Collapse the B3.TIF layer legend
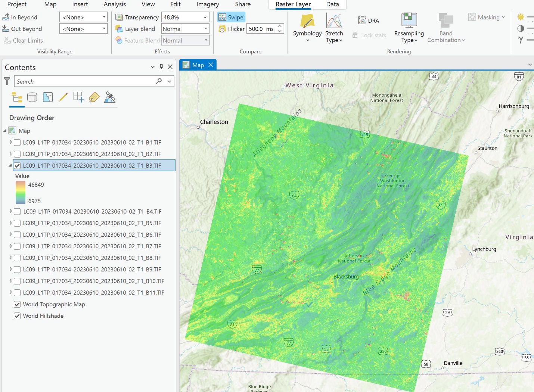Viewport: 534px width, 392px height. [10, 165]
